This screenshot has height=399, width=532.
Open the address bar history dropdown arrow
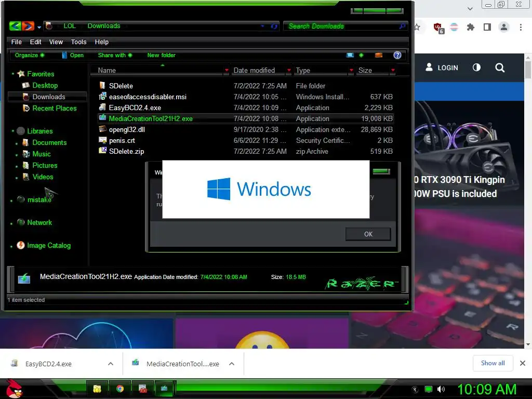(x=262, y=26)
